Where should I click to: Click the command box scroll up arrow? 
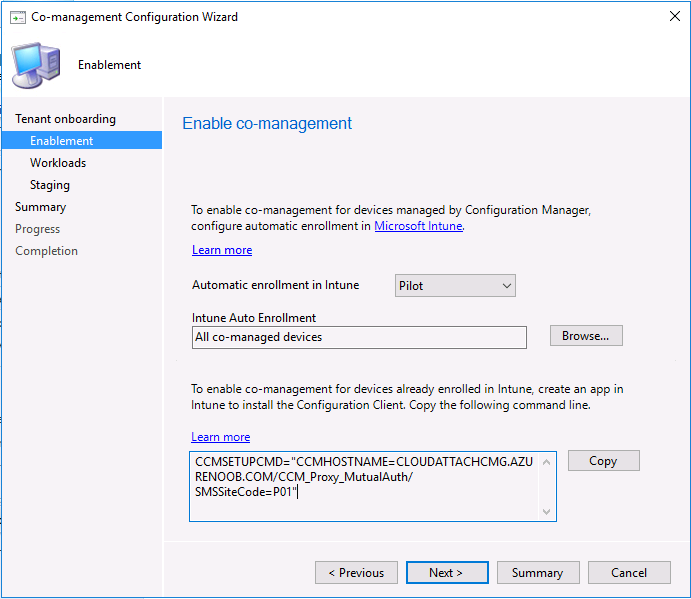(546, 462)
